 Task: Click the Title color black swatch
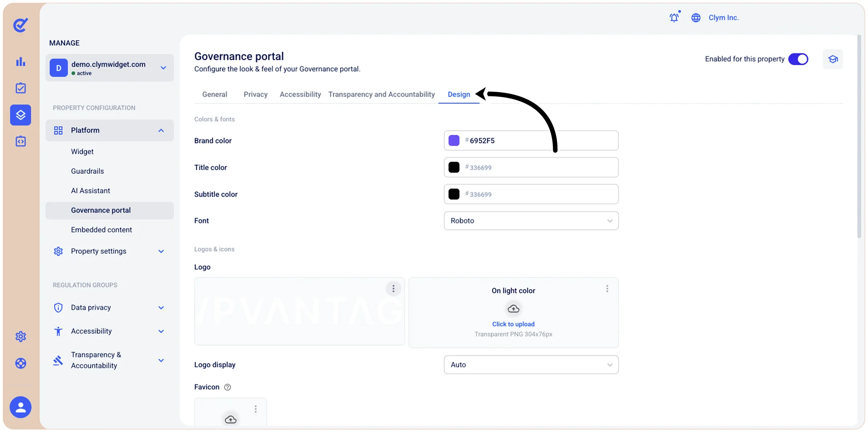[454, 167]
